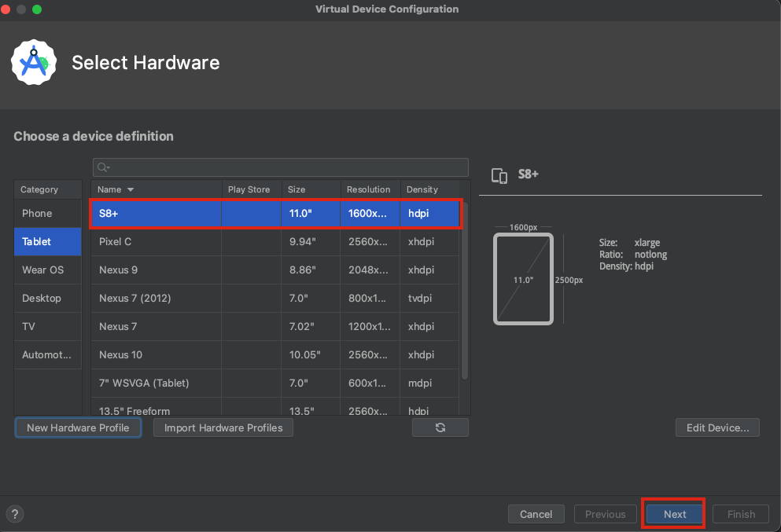Click the Play Store column header
This screenshot has height=532, width=781.
(x=252, y=189)
